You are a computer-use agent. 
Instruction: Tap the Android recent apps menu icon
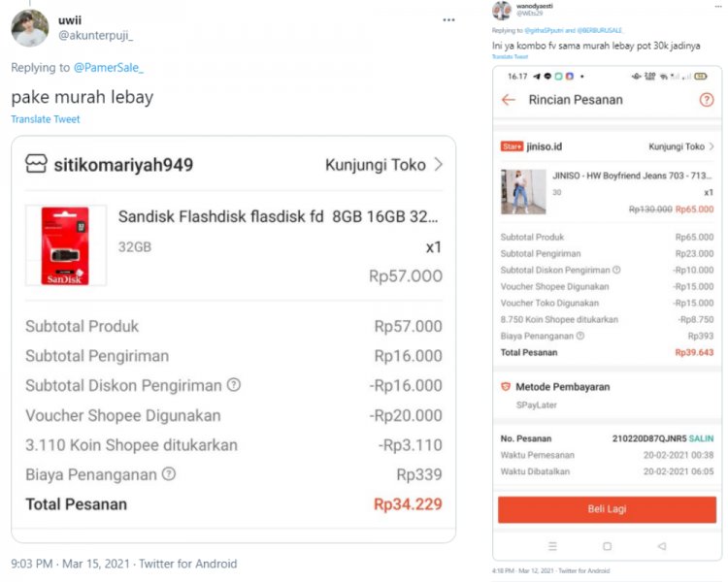pyautogui.click(x=553, y=546)
